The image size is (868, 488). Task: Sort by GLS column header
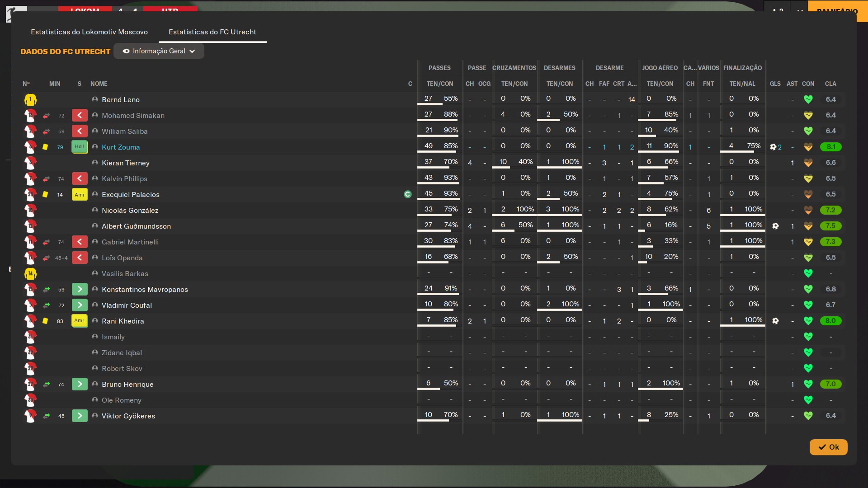tap(775, 84)
